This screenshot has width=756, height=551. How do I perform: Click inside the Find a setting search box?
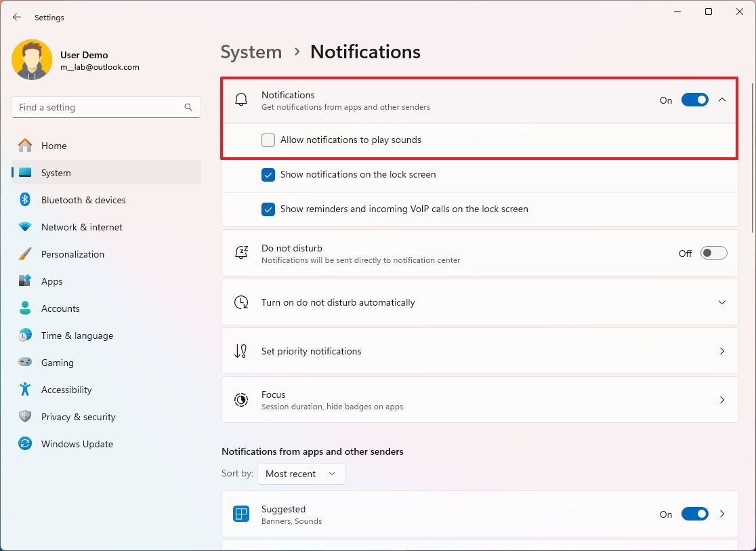click(x=106, y=107)
